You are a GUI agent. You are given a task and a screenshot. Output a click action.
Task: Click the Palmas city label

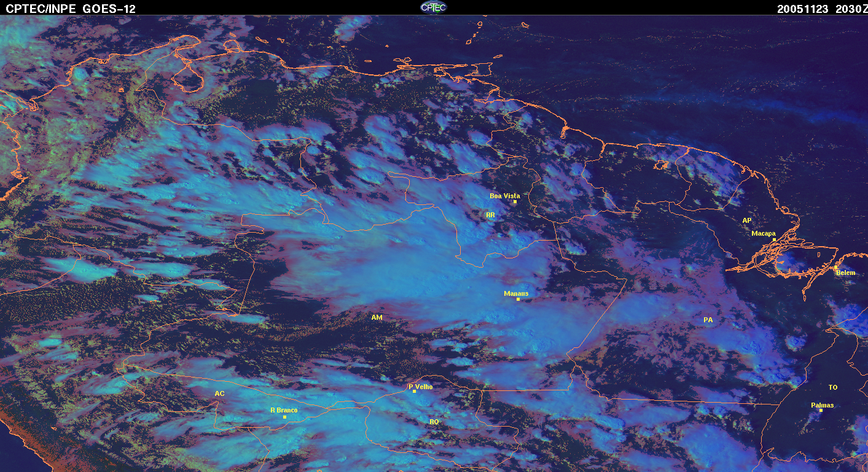pyautogui.click(x=823, y=405)
